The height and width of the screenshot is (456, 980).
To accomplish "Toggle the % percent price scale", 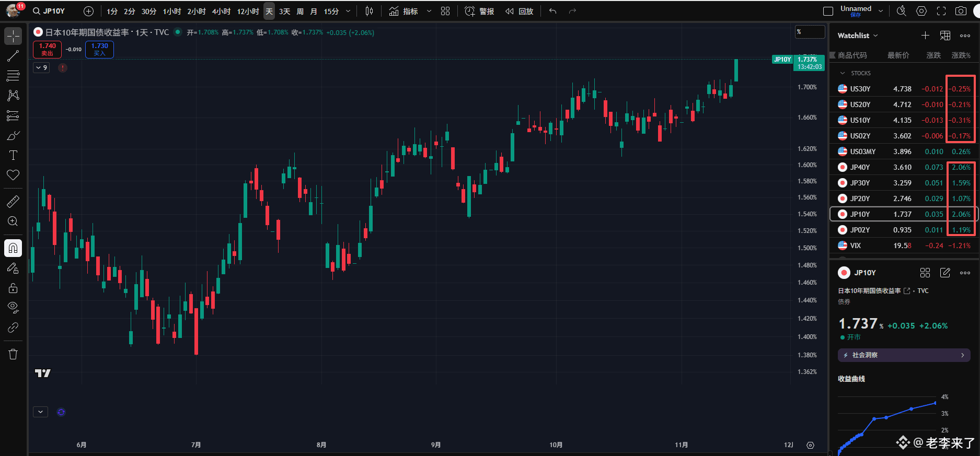I will pyautogui.click(x=810, y=32).
